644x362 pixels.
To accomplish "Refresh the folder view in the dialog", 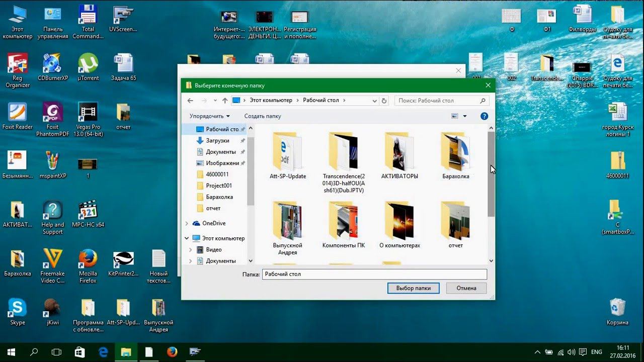I will pos(384,101).
